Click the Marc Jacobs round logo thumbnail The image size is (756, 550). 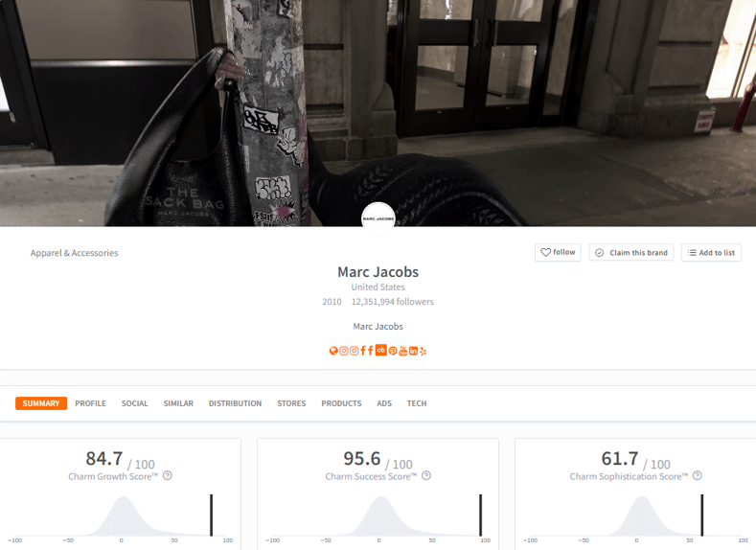[378, 218]
